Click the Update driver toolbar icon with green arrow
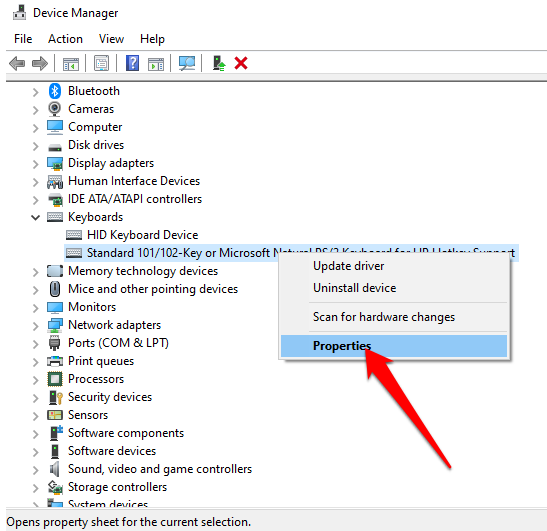This screenshot has width=547, height=531. coord(219,63)
